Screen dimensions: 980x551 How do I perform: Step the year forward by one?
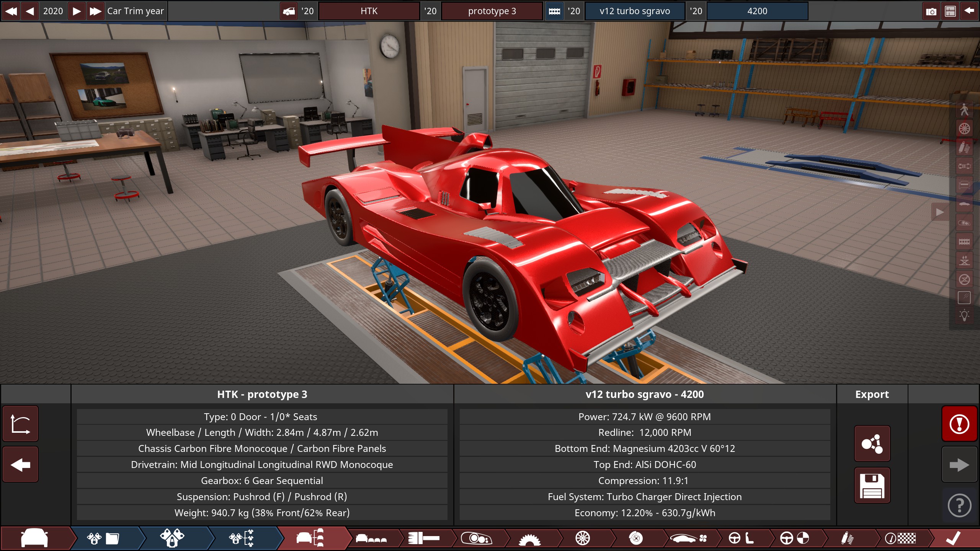[x=77, y=11]
